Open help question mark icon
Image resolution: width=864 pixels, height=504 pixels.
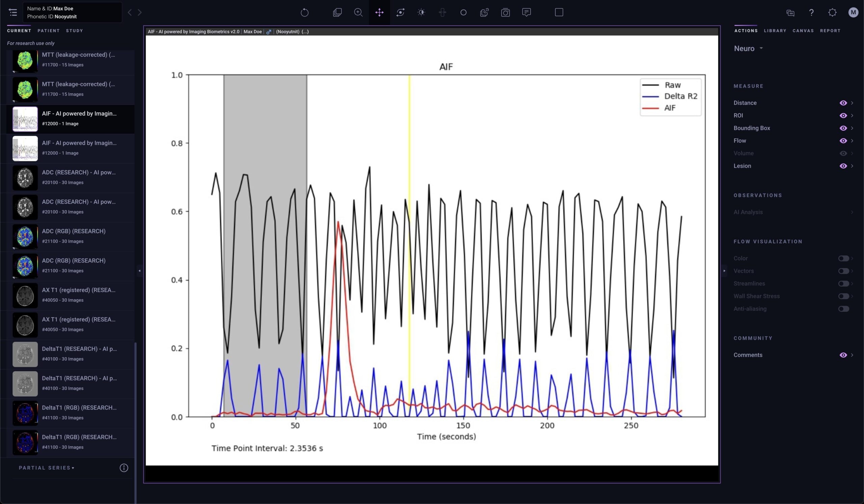tap(811, 13)
